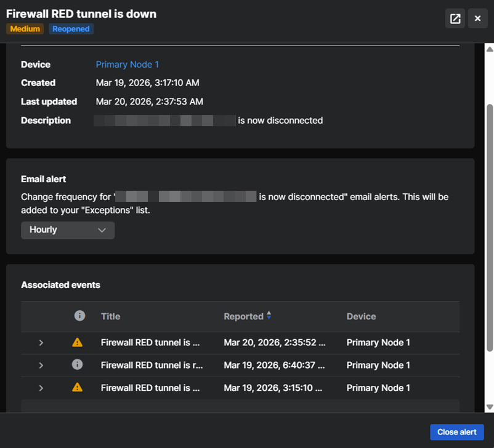Screen dimensions: 494x448
Task: Click scrollbar down arrow
Action: pyautogui.click(x=490, y=407)
